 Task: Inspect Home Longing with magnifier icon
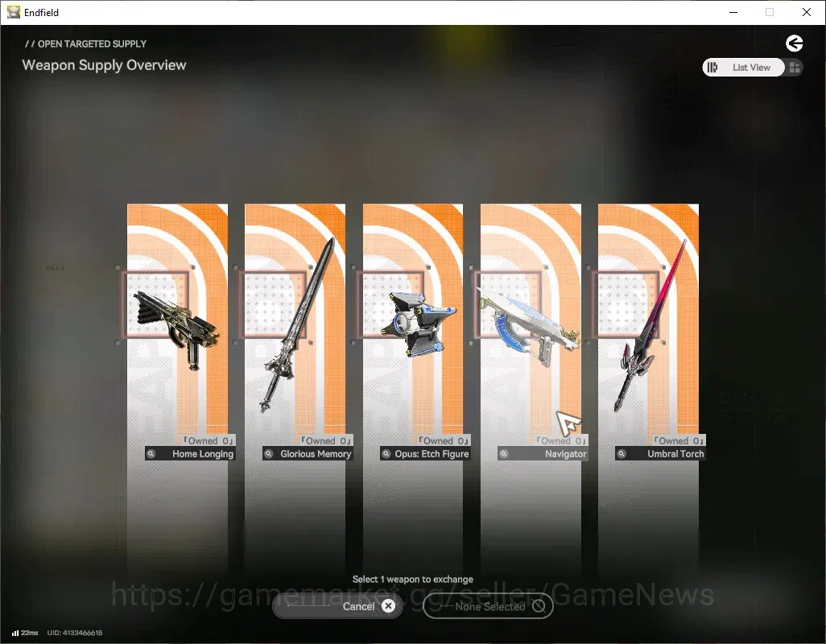click(151, 453)
